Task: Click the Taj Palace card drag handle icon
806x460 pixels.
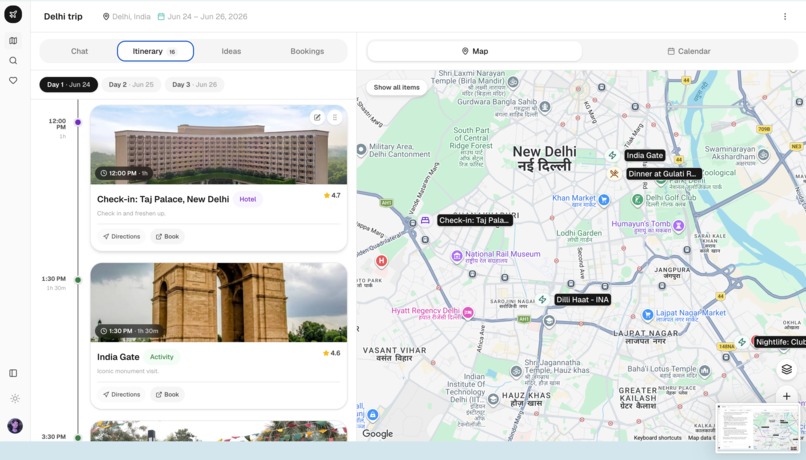Action: [335, 118]
